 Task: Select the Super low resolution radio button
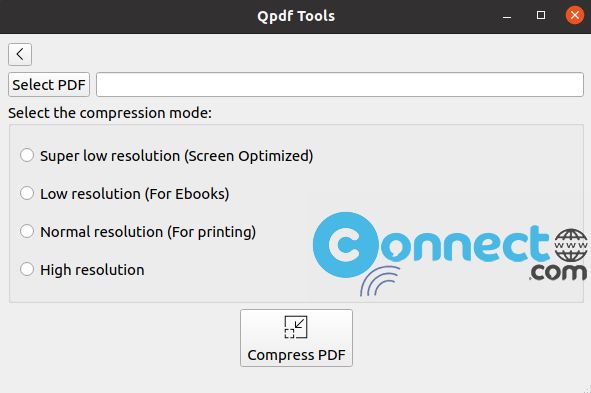(27, 155)
